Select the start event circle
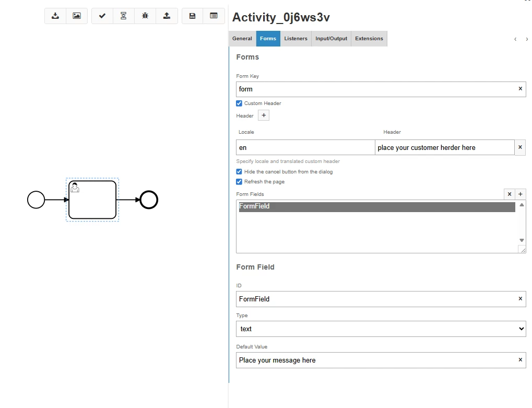The image size is (532, 408). (x=36, y=200)
